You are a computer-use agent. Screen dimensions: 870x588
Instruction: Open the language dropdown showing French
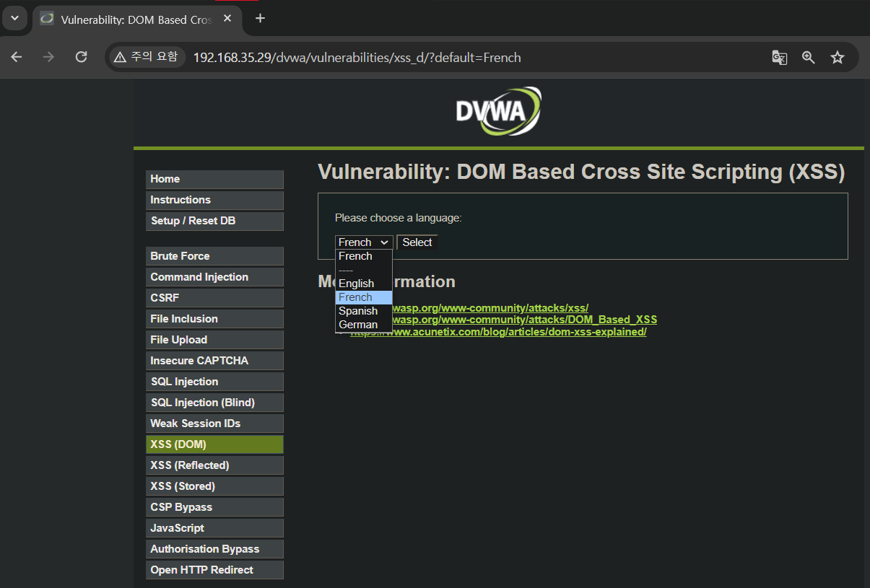[x=364, y=242]
